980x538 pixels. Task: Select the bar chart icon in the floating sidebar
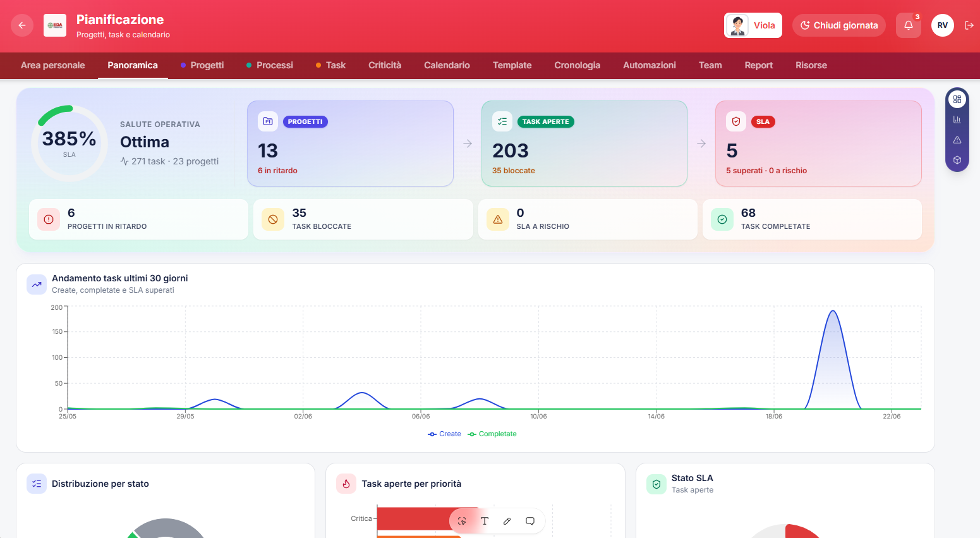coord(957,119)
